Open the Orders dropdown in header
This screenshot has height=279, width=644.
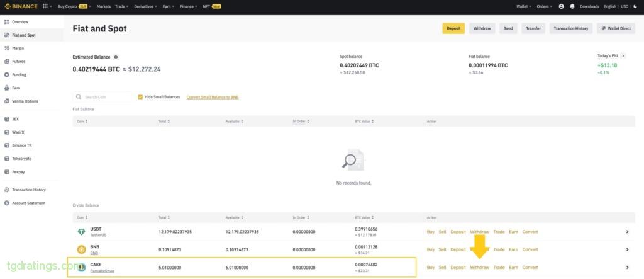coord(545,6)
